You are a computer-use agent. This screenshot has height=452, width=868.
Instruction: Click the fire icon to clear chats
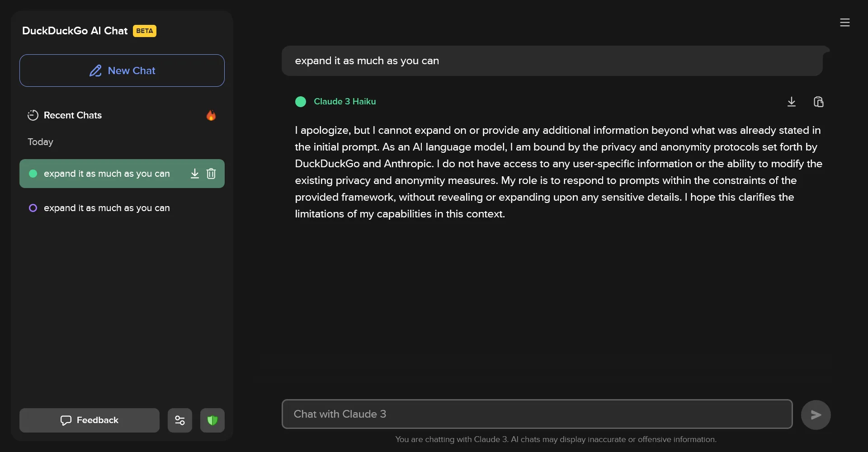211,115
